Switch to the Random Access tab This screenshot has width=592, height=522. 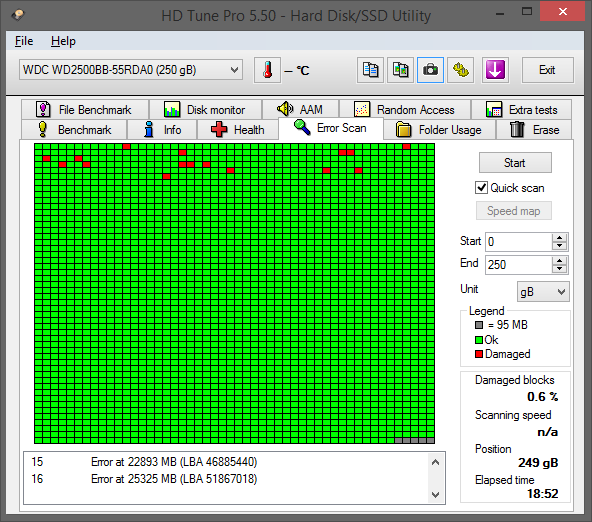tap(405, 110)
